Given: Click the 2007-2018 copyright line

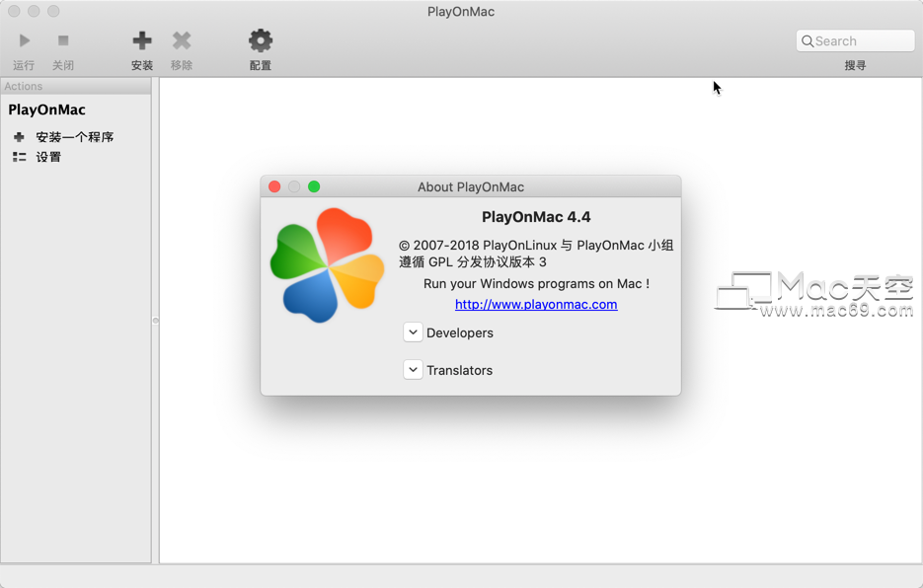Looking at the screenshot, I should coord(536,246).
